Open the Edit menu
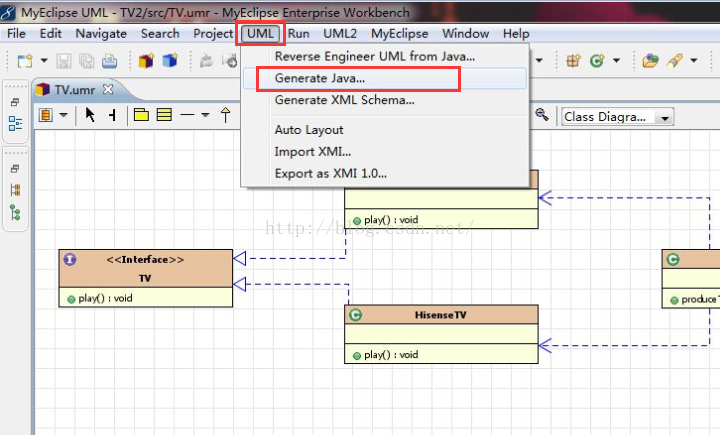This screenshot has width=720, height=435. [x=51, y=34]
